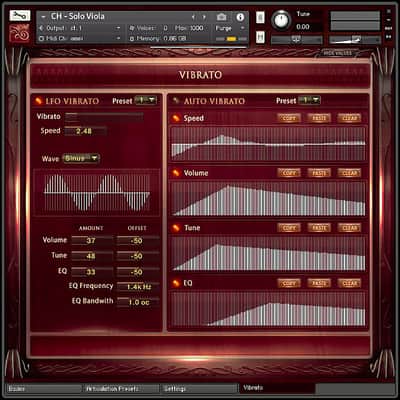Toggle the Auto Vibrato power button

point(176,101)
